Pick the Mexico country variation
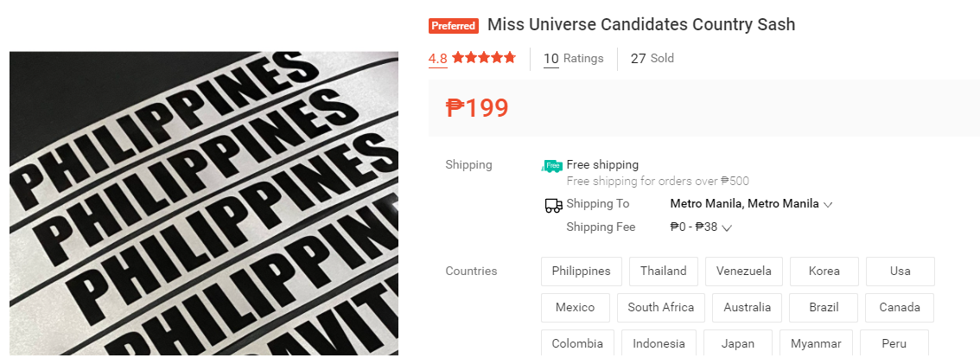This screenshot has width=980, height=358. point(575,308)
